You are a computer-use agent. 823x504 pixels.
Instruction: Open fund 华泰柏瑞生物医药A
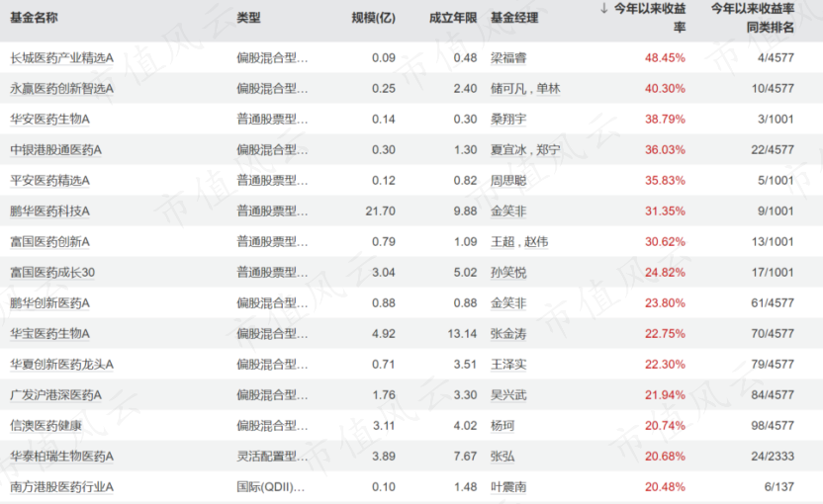pos(62,457)
